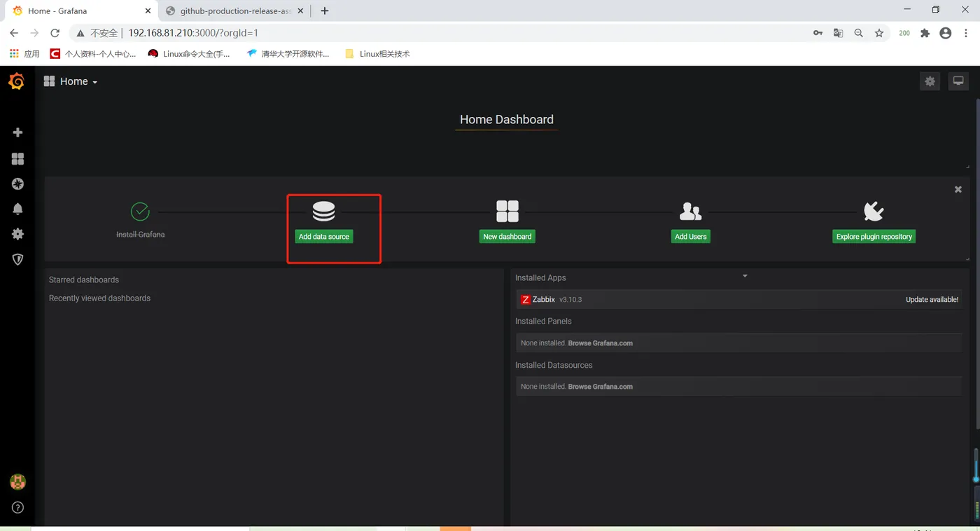Click the green Add Users button
Image resolution: width=980 pixels, height=531 pixels.
691,237
